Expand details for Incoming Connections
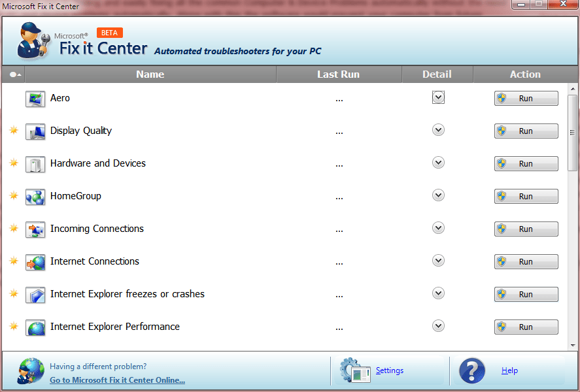The image size is (580, 392). tap(438, 228)
